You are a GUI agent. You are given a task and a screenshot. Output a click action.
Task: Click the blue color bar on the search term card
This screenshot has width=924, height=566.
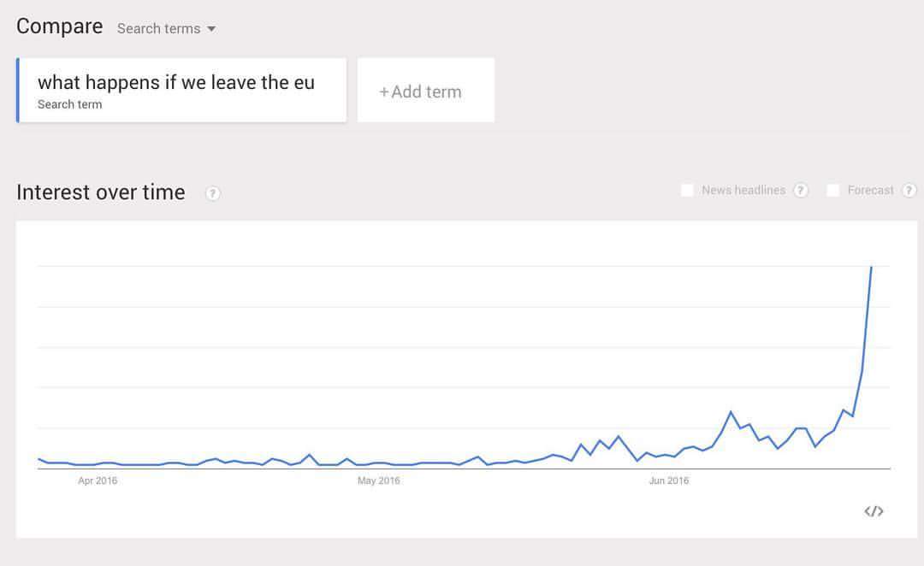pyautogui.click(x=18, y=91)
